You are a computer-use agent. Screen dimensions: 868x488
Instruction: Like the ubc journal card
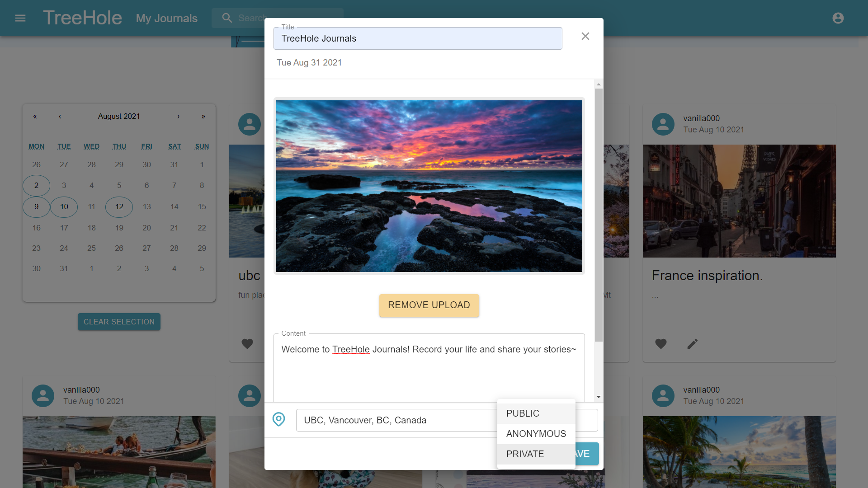click(x=247, y=344)
